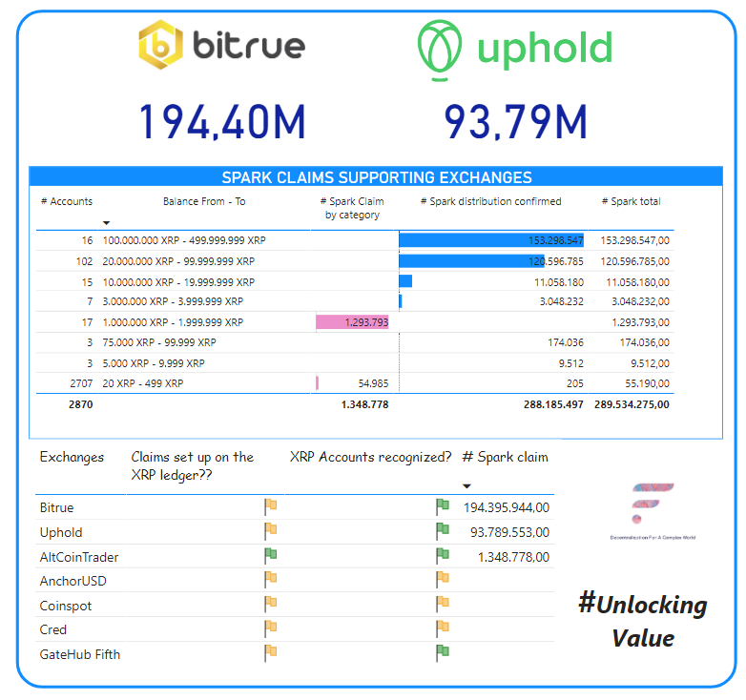
Task: Click Claims set up on XRP ledger header
Action: coord(192,465)
